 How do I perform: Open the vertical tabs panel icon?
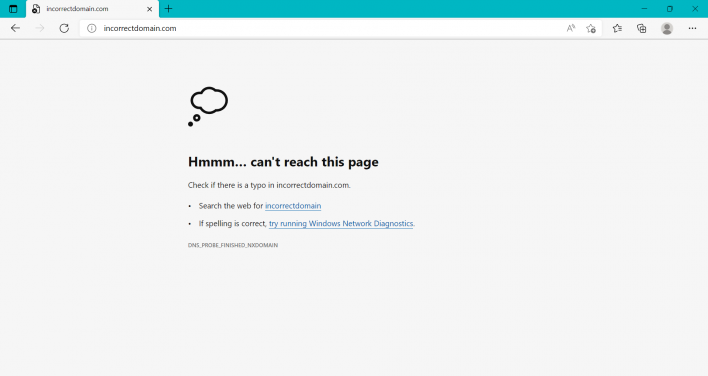pyautogui.click(x=13, y=9)
